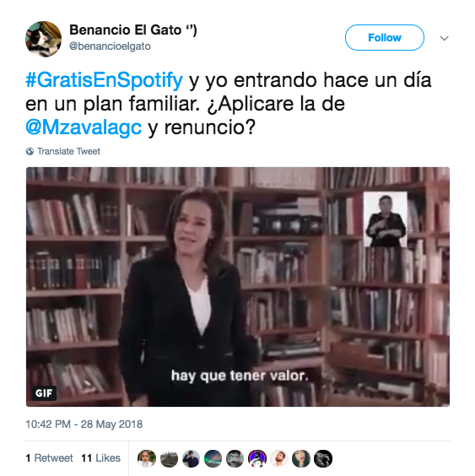Click the @benancioelgato handle
Screen dimensions: 475x476
pyautogui.click(x=110, y=46)
